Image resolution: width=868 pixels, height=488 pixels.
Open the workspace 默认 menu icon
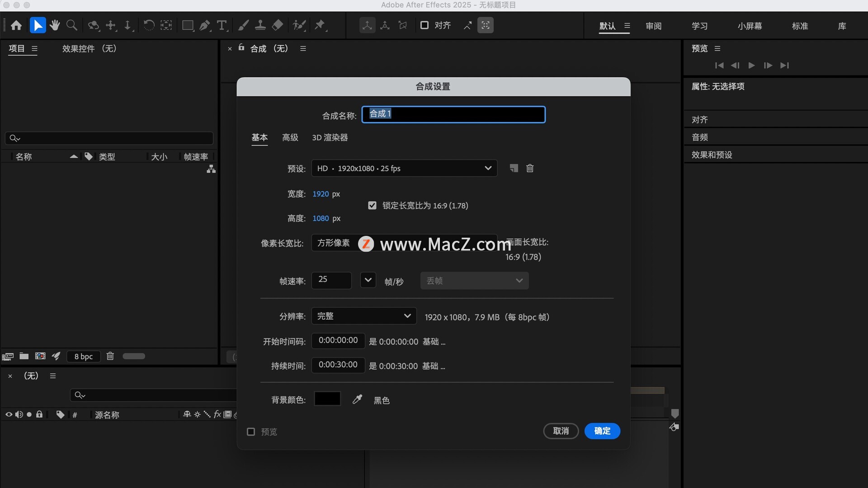tap(627, 26)
